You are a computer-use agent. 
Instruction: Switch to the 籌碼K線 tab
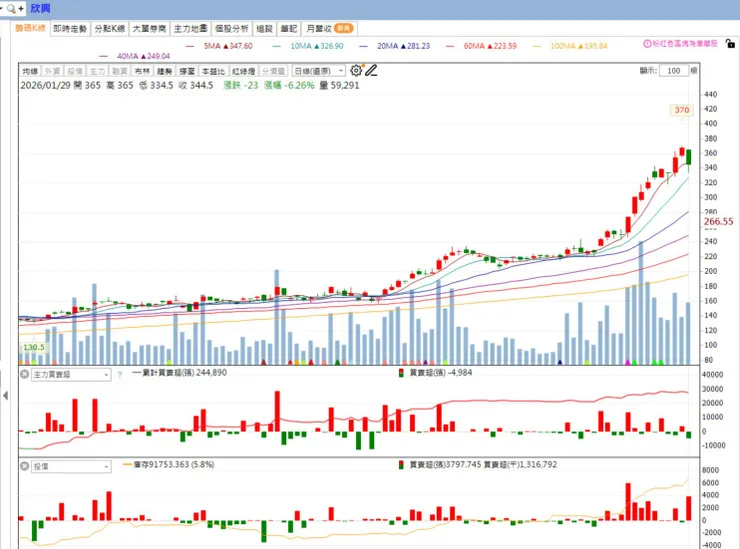click(x=31, y=28)
